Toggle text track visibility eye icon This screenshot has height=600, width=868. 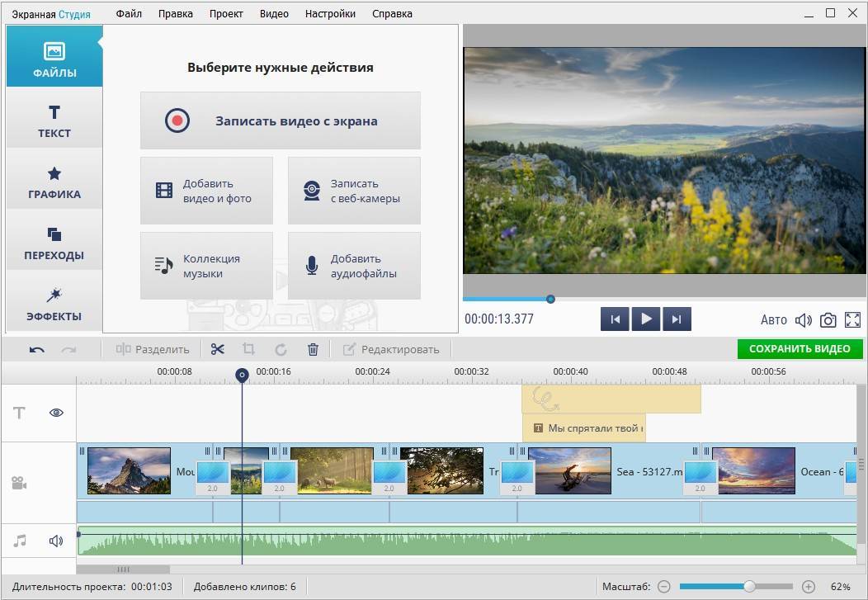point(56,413)
